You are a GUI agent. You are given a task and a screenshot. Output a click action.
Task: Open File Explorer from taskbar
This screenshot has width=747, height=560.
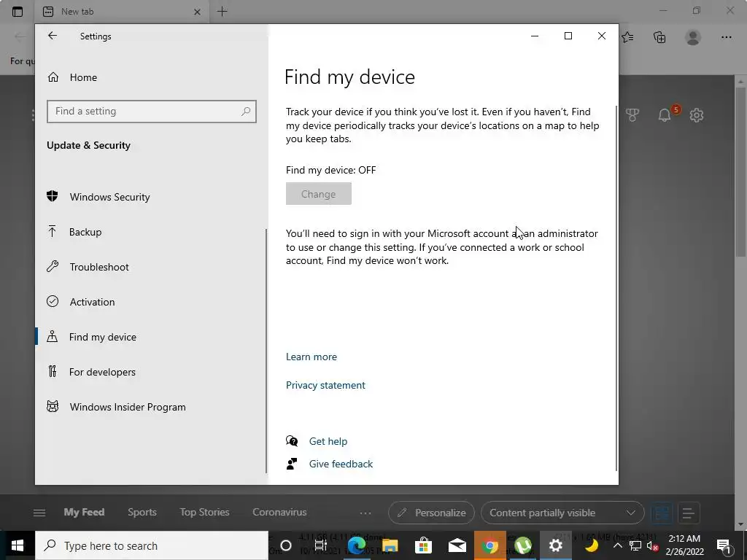point(390,545)
